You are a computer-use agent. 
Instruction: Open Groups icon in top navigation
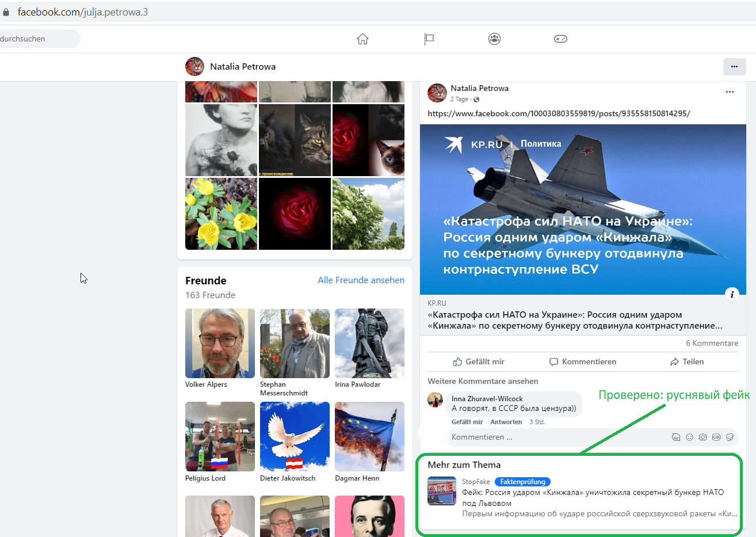[494, 39]
